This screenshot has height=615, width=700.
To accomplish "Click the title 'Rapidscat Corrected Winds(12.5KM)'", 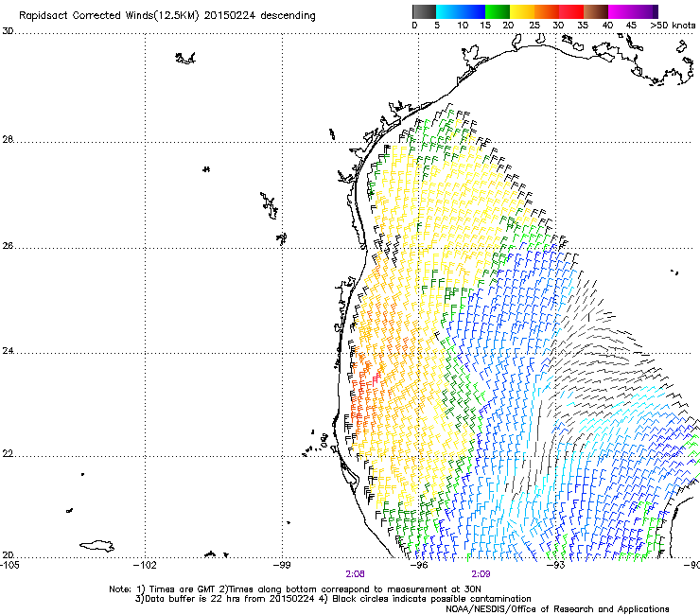I will pos(109,16).
